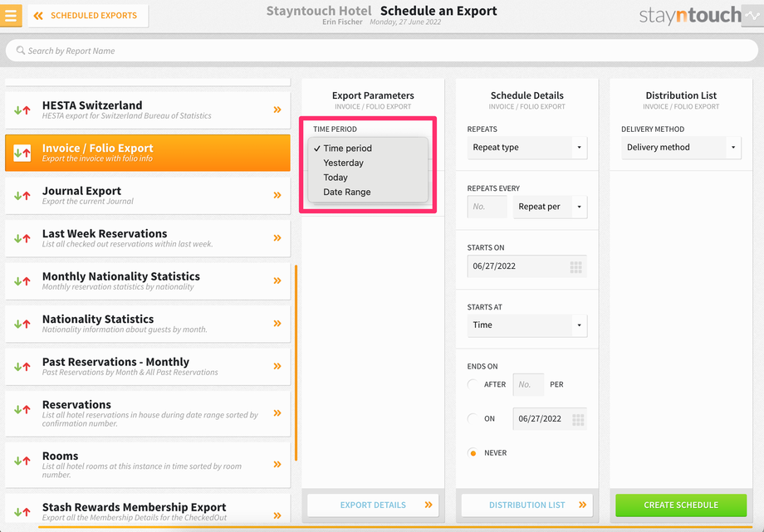Click the Export Details button
Screen dimensions: 764x532
click(373, 505)
